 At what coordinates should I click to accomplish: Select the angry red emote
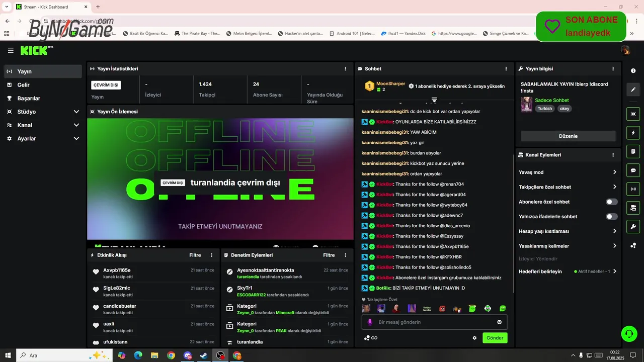(x=442, y=309)
